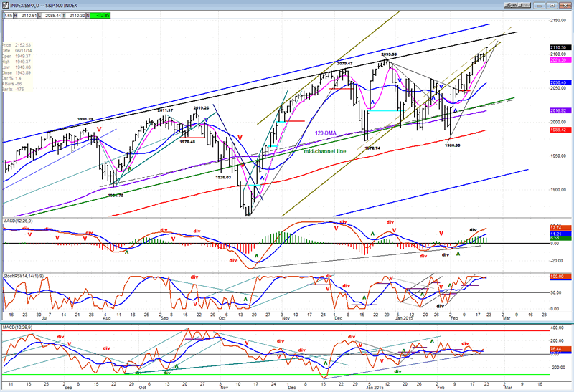Viewport: 574px width, 392px height.
Task: Click the Close 1943.89 data box row
Action: coord(17,73)
